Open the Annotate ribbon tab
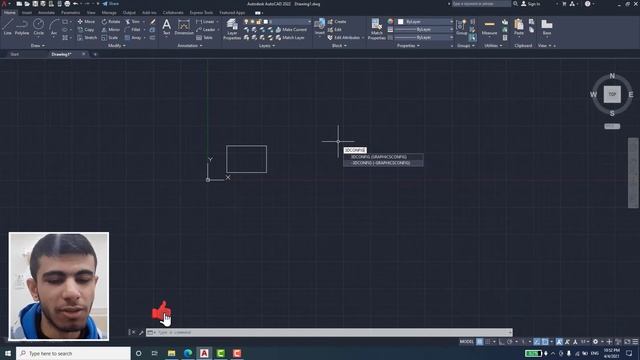Image resolution: width=640 pixels, height=360 pixels. click(46, 13)
